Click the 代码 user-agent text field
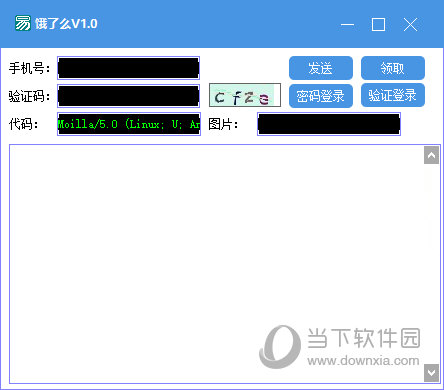The height and width of the screenshot is (390, 444). tap(129, 124)
